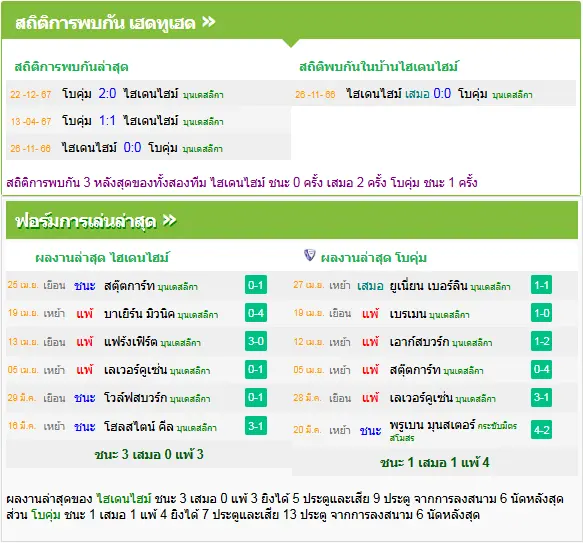Click the ชนะ result in the สตุ๊ตการ์ท row of Heidenheim

tap(84, 286)
